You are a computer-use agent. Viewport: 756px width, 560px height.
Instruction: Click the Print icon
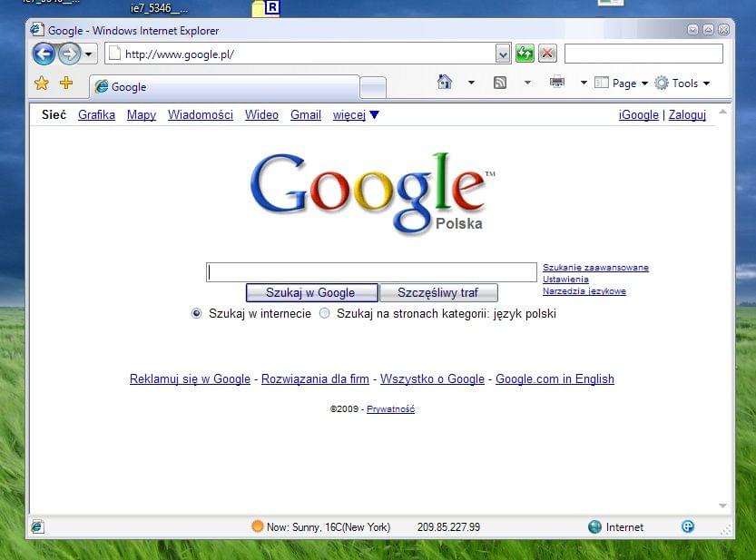(557, 82)
